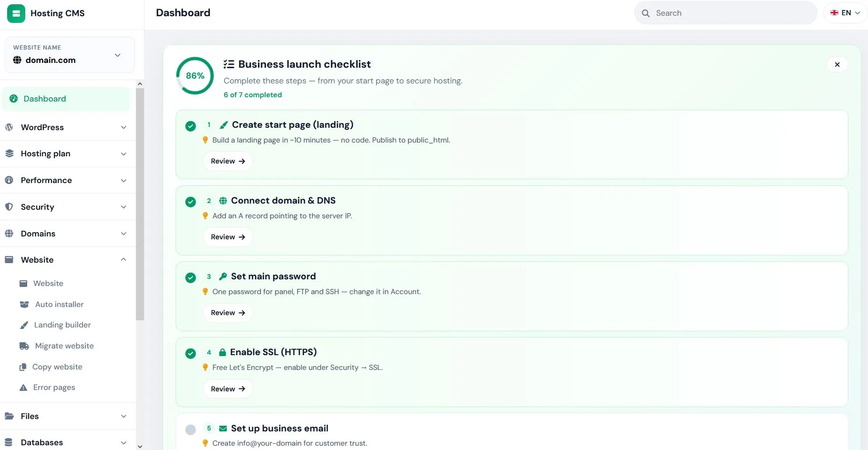The image size is (868, 450).
Task: Click the sidebar scroll up arrow
Action: pos(140,84)
